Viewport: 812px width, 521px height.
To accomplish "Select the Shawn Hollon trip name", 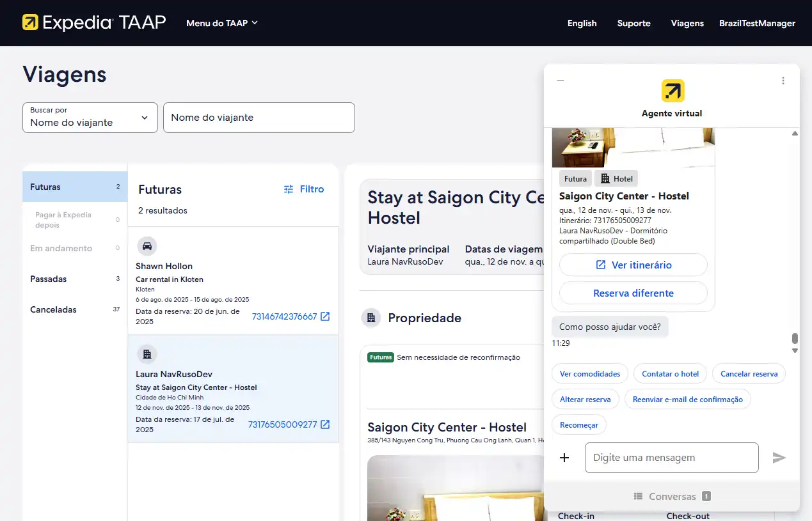I will pyautogui.click(x=164, y=266).
